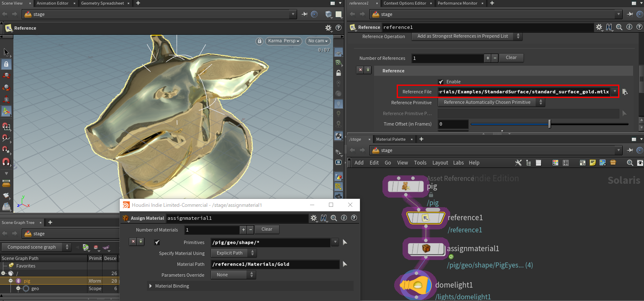Click the network editor find magnifier icon

coord(630,163)
